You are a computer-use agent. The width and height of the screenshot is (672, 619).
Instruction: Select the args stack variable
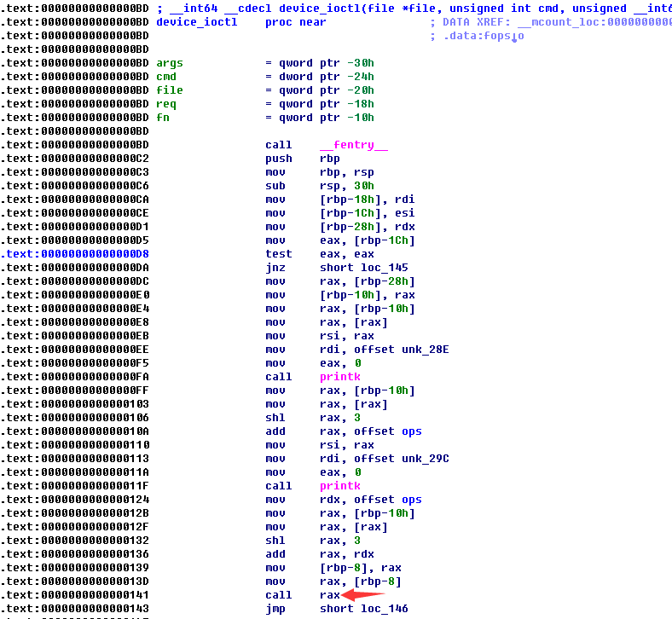point(170,63)
